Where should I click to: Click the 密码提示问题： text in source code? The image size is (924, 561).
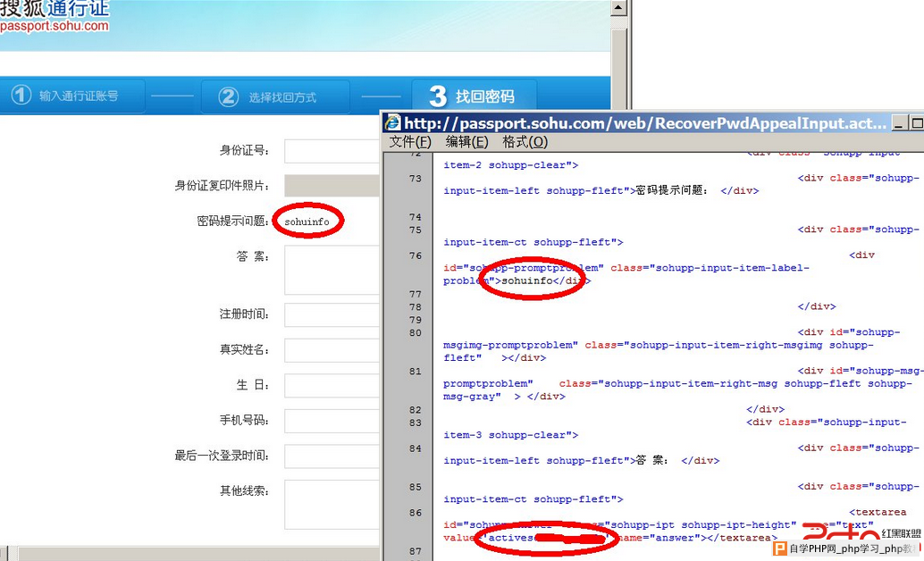672,190
